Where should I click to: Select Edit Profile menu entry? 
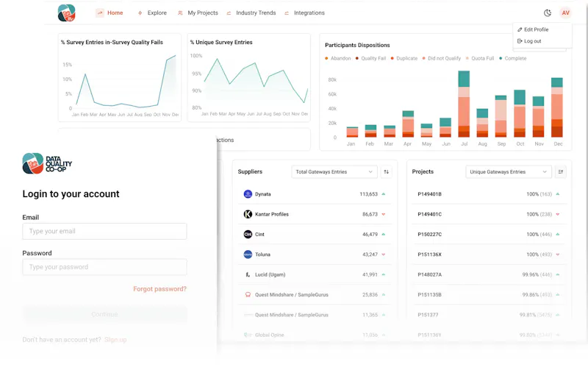(533, 29)
